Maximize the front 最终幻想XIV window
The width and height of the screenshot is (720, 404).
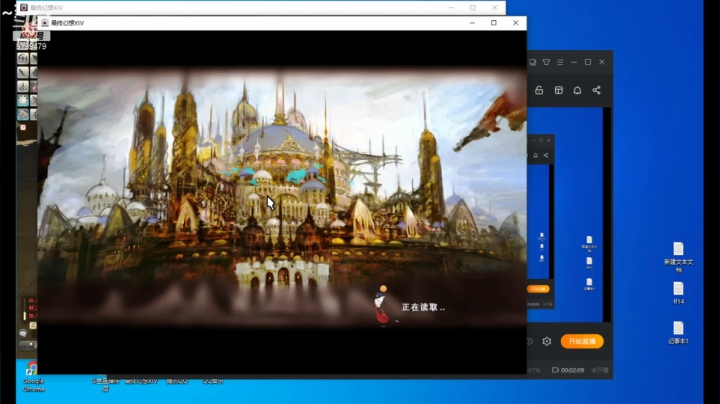(x=494, y=22)
